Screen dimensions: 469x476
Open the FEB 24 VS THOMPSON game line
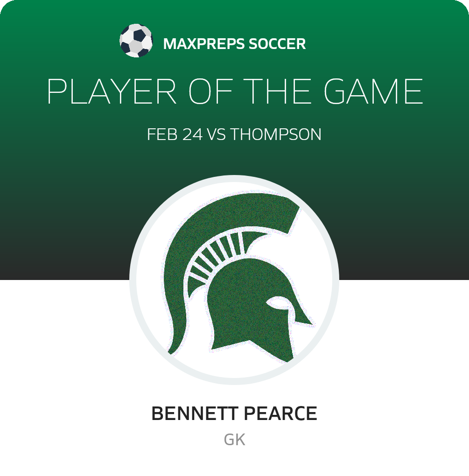(234, 134)
